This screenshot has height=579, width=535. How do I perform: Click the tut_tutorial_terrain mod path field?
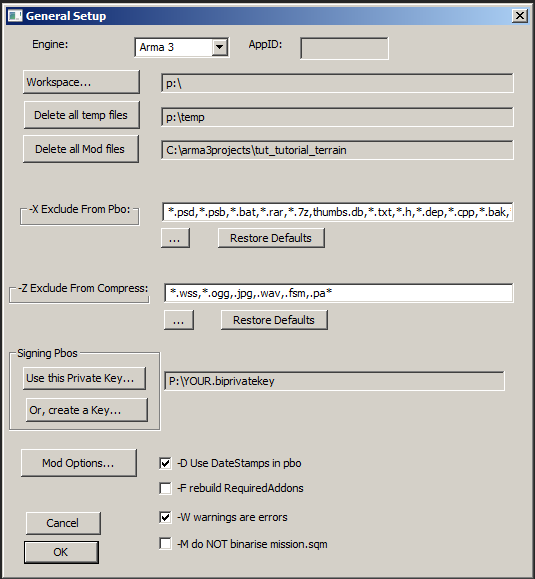pyautogui.click(x=337, y=150)
